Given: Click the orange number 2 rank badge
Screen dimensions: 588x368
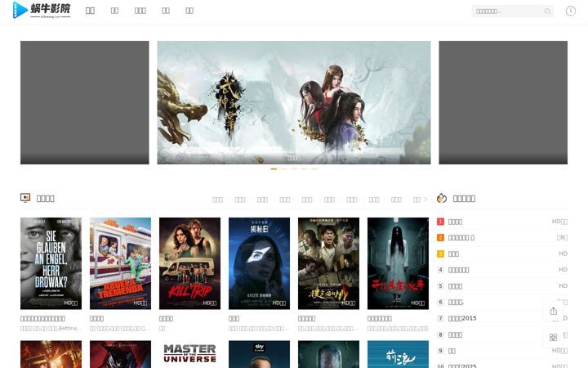Looking at the screenshot, I should pyautogui.click(x=440, y=237).
